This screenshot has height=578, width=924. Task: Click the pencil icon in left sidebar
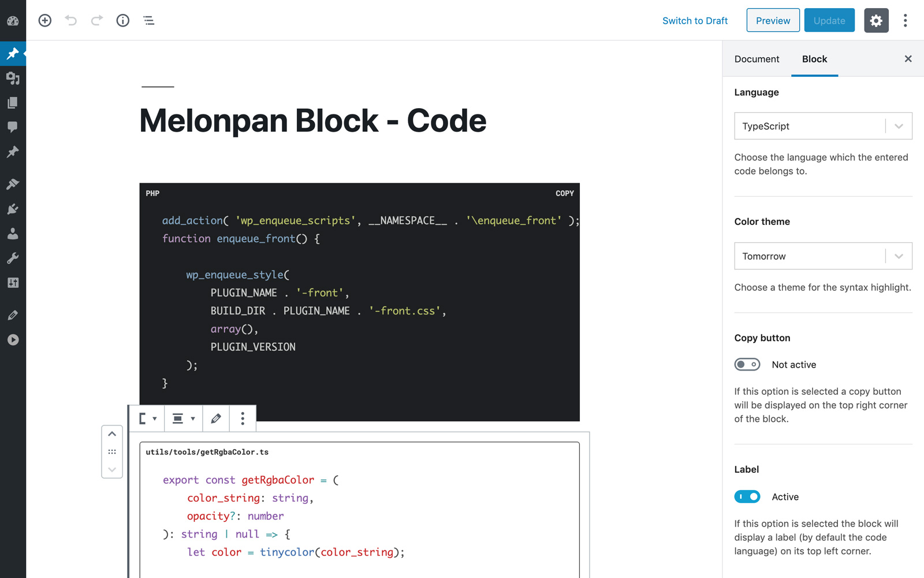(x=13, y=315)
